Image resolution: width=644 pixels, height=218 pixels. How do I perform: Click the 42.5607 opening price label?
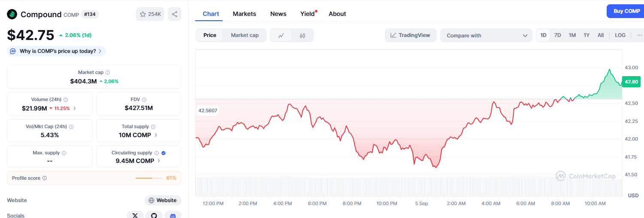pos(208,111)
